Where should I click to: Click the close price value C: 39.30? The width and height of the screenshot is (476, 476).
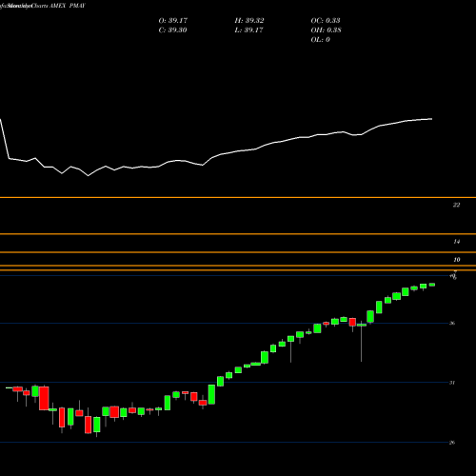pyautogui.click(x=172, y=30)
